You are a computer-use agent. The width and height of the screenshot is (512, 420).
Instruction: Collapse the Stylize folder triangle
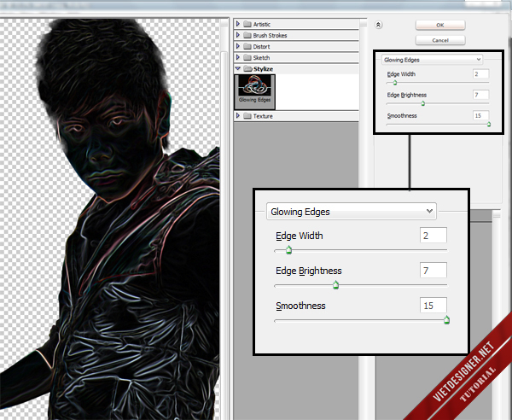pos(238,68)
